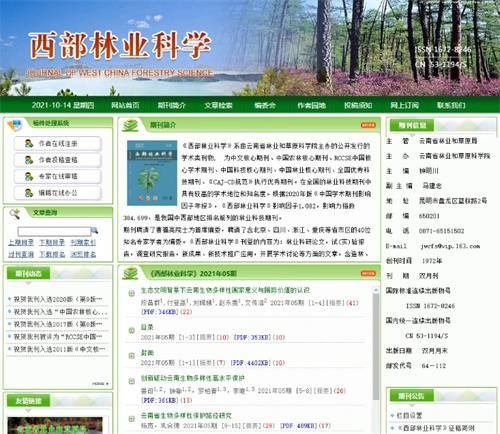Click MORE link at bottom of 期刊动态 panel
This screenshot has width=500, height=434.
click(x=100, y=384)
